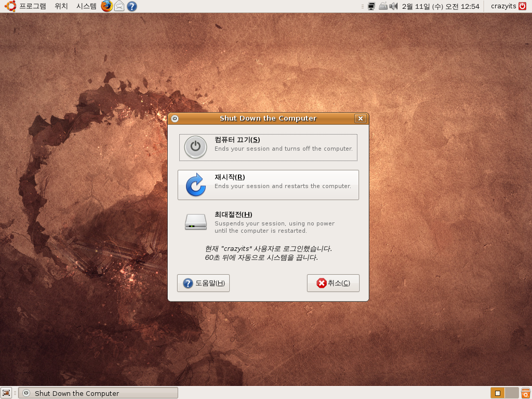Launch Firefox from the top panel
532x399 pixels.
coord(107,6)
